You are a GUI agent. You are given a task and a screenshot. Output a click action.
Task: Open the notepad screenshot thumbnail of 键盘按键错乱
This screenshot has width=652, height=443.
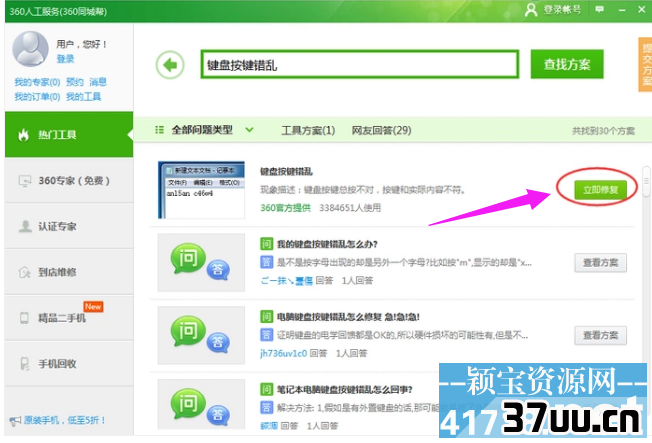tap(201, 190)
